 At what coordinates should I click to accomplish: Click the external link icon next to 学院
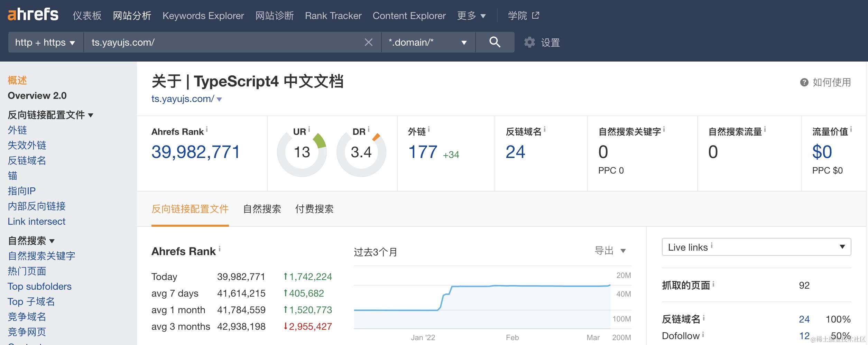535,15
